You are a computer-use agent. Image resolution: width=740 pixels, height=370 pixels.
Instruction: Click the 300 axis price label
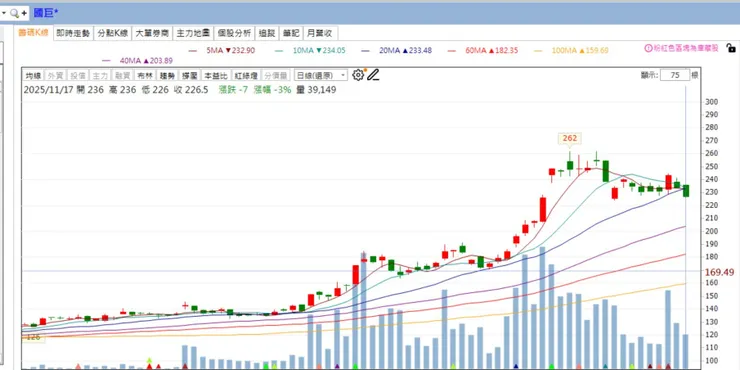pyautogui.click(x=711, y=102)
